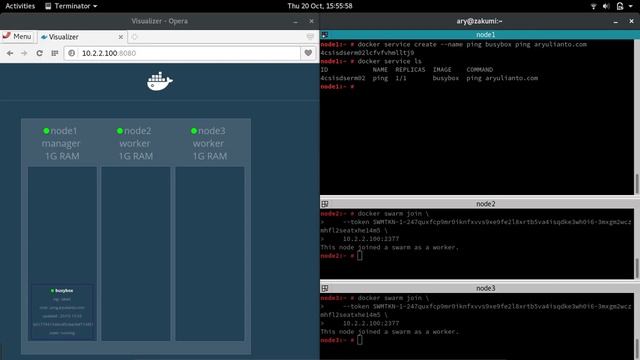Screen dimensions: 640x360
Task: Click the Docker whale logo
Action: tap(160, 81)
